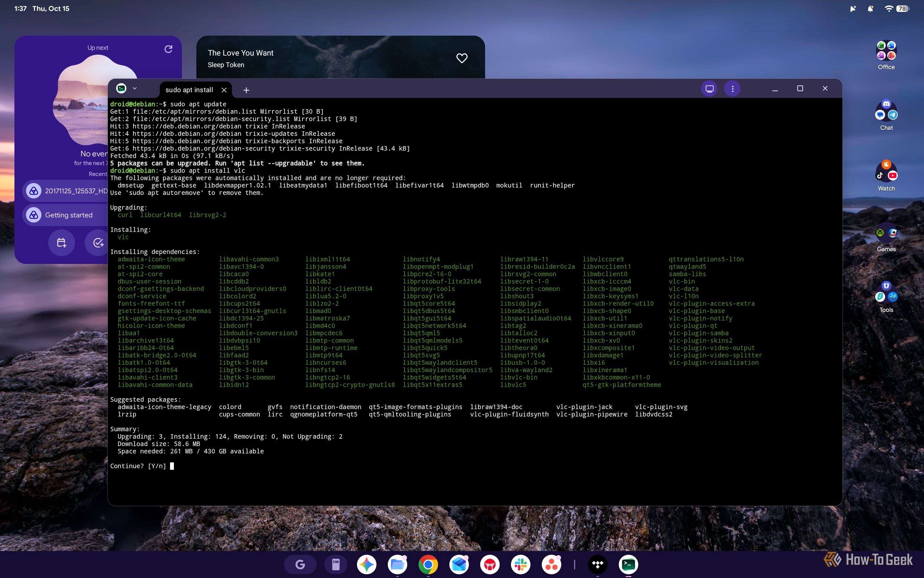924x578 pixels.
Task: Open the Watch app folder
Action: point(886,176)
